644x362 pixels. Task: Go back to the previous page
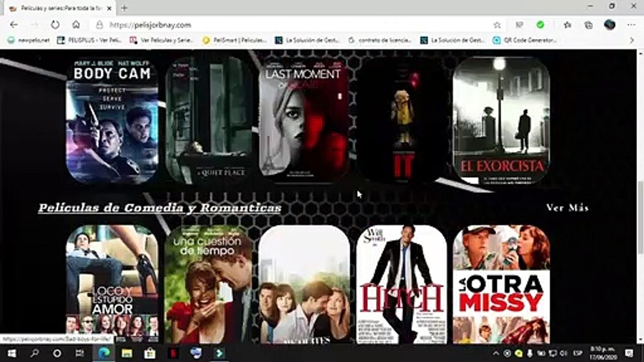pos(14,25)
